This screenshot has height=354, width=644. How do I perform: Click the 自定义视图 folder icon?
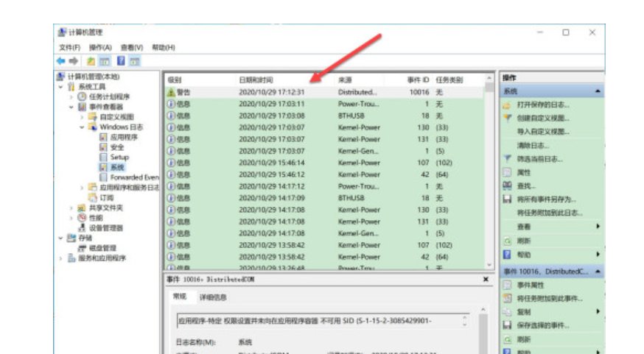93,117
